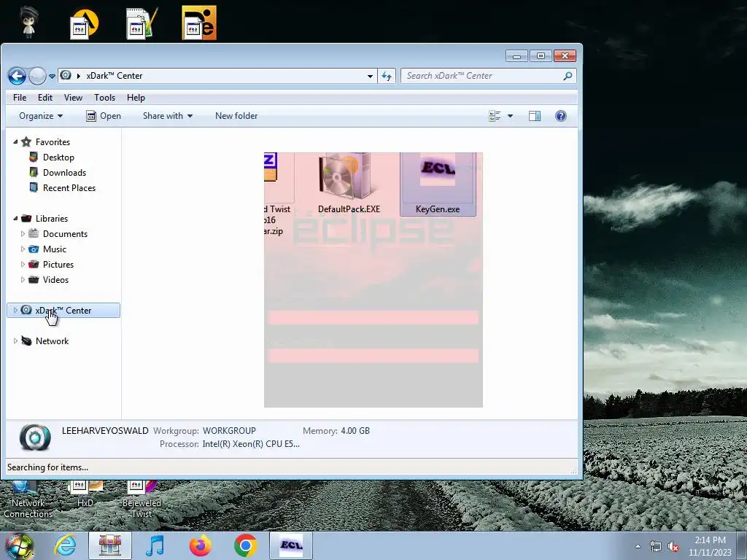The width and height of the screenshot is (747, 560).
Task: Select Favorites star icon
Action: pos(26,141)
